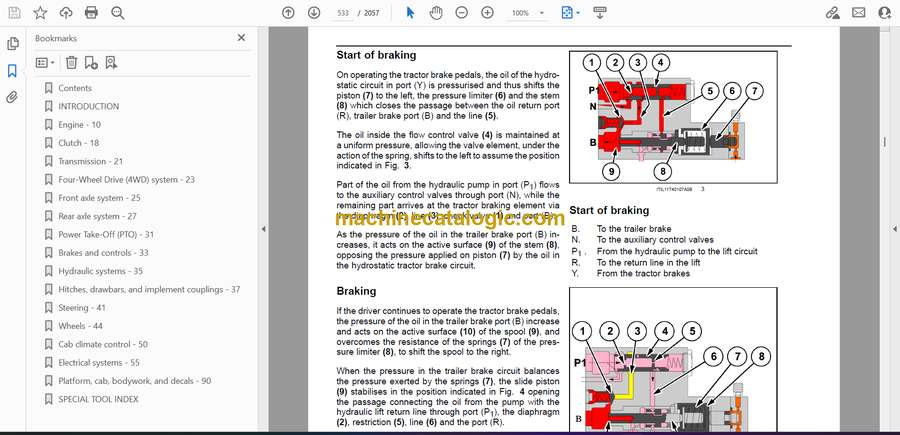Screen dimensions: 900x435
Task: Click the Braking section heading
Action: pyautogui.click(x=356, y=291)
